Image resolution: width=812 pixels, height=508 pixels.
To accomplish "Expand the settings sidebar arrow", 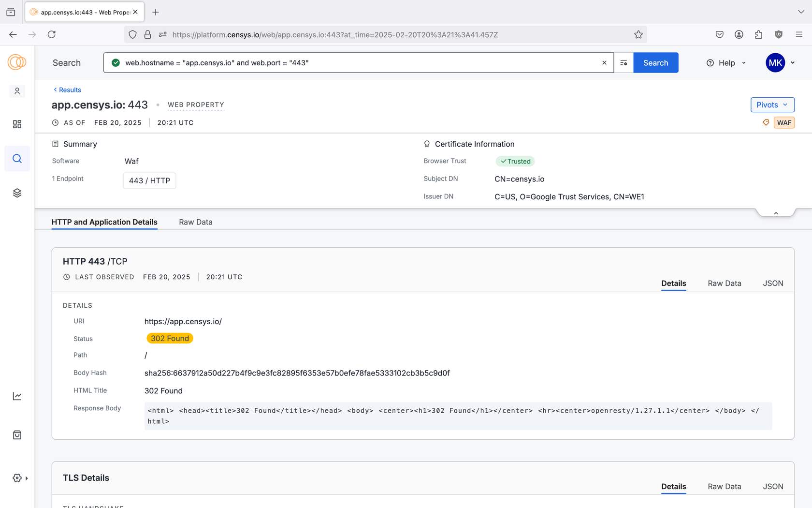I will pos(27,478).
